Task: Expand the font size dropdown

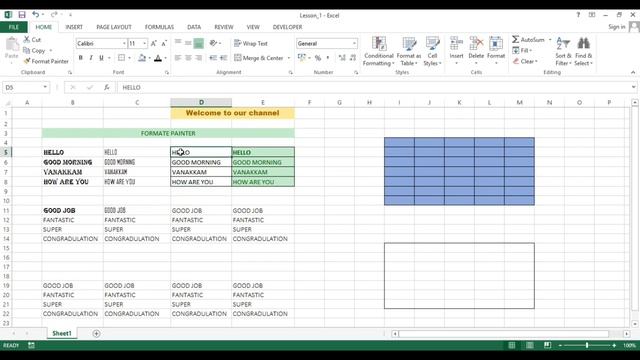Action: coord(144,43)
